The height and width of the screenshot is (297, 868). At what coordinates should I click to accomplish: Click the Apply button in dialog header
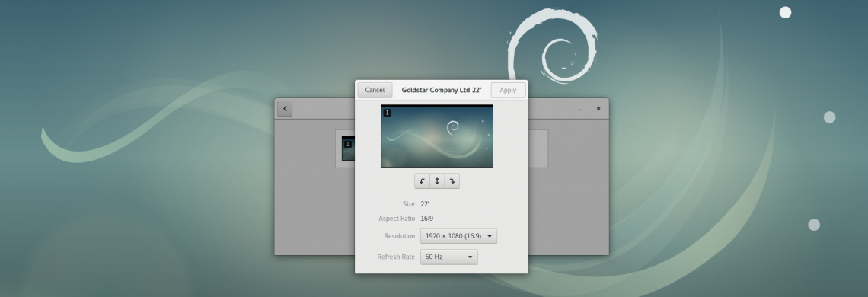click(x=508, y=91)
